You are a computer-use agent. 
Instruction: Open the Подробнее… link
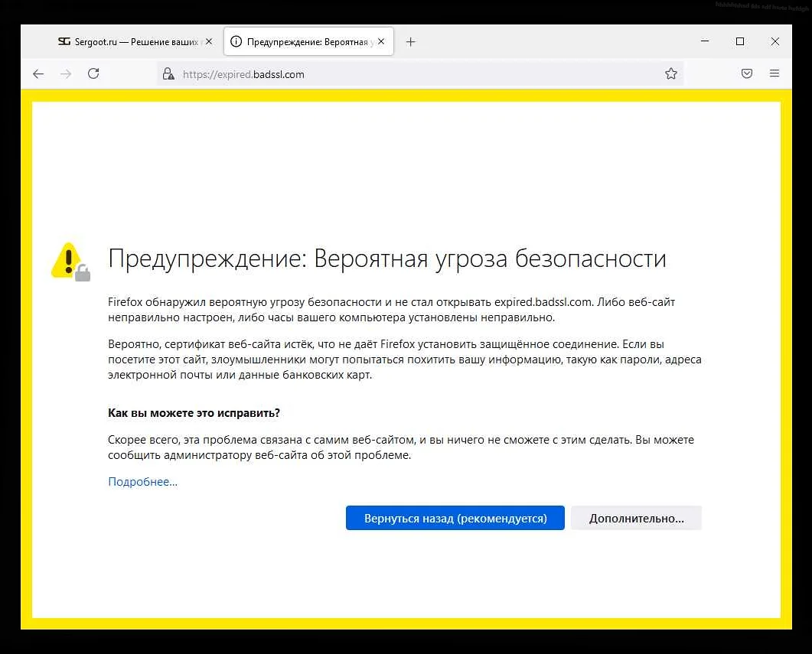[x=142, y=481]
